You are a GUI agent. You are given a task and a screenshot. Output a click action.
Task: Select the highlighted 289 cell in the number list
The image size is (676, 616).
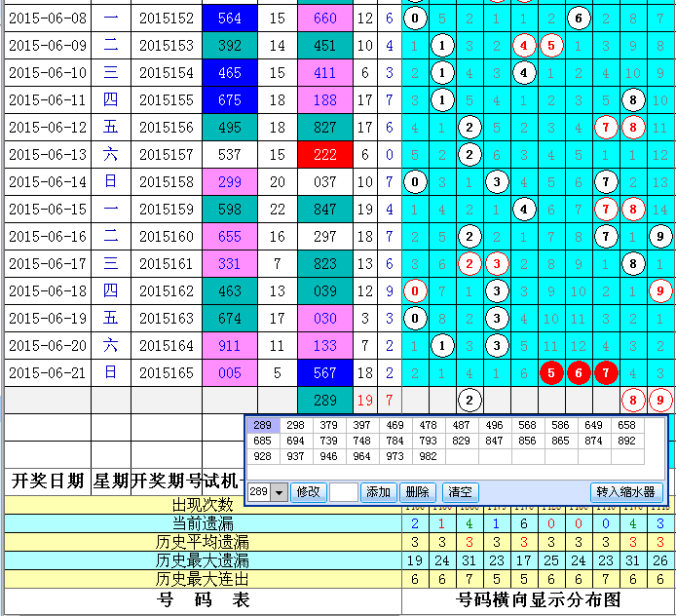[x=263, y=425]
